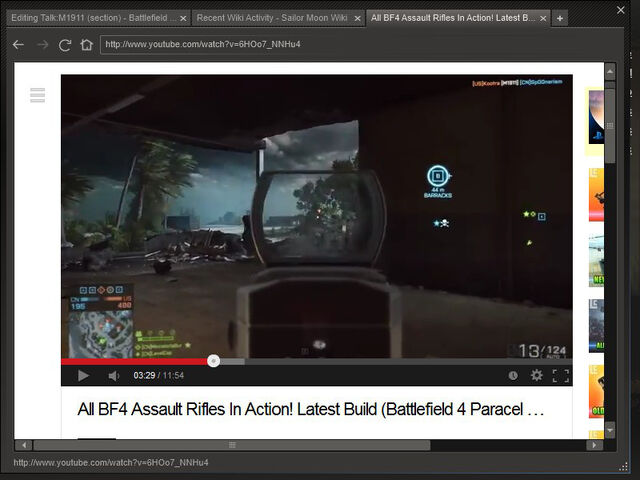
Task: Close the All BF4 Assault Rifles tab
Action: point(543,18)
